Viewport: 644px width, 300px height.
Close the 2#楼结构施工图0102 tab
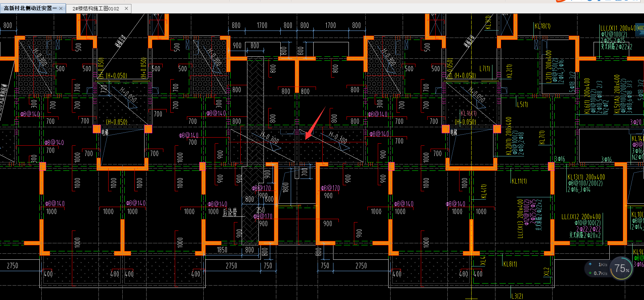[126, 8]
